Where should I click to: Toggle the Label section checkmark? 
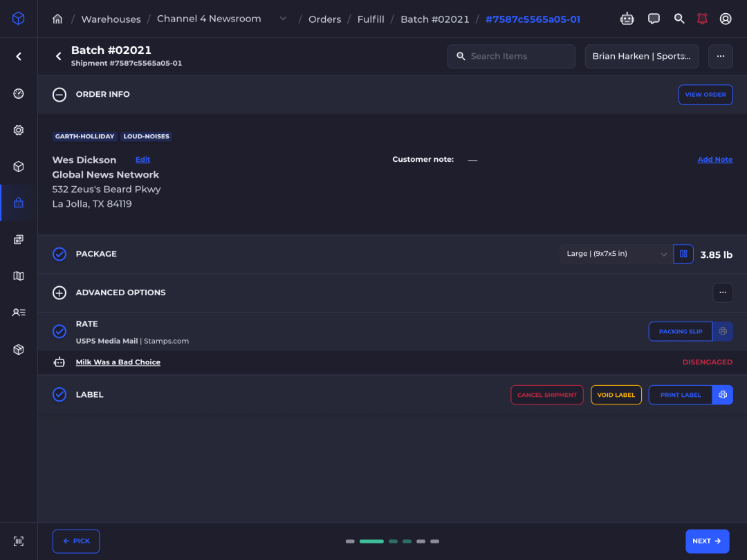point(59,395)
